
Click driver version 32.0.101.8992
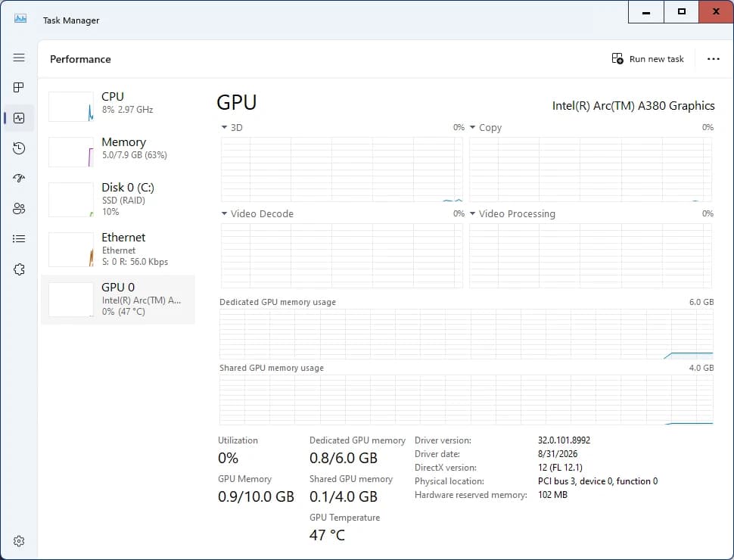point(564,440)
